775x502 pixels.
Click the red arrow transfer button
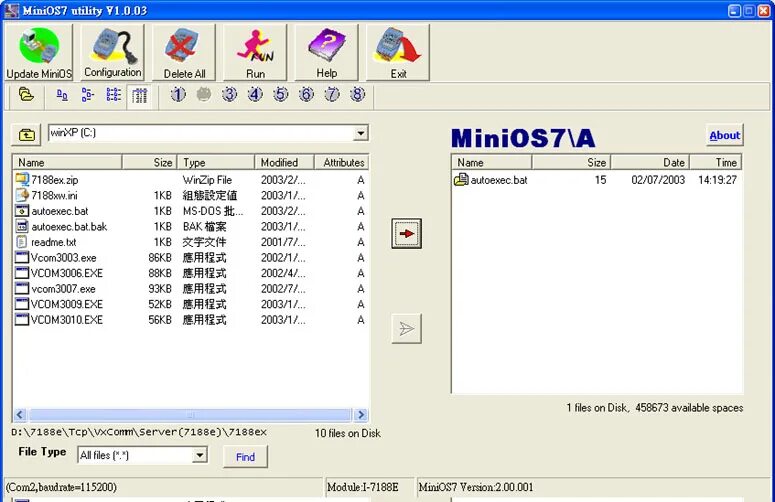pyautogui.click(x=406, y=233)
